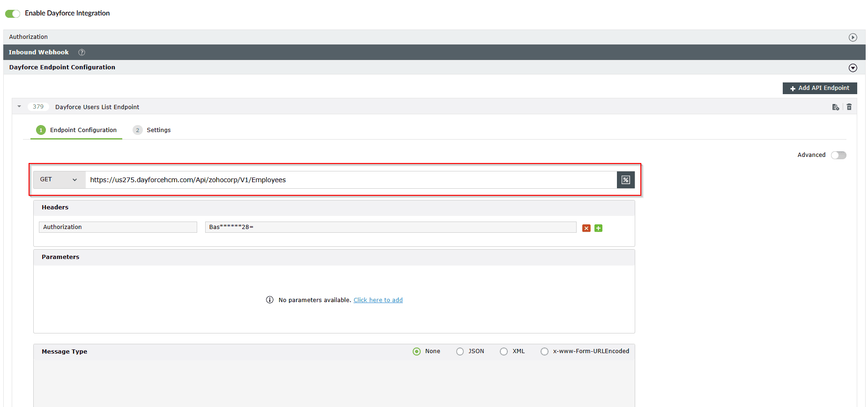Disable the Dayforce Integration toggle
Viewport: 868px width, 407px height.
[13, 14]
